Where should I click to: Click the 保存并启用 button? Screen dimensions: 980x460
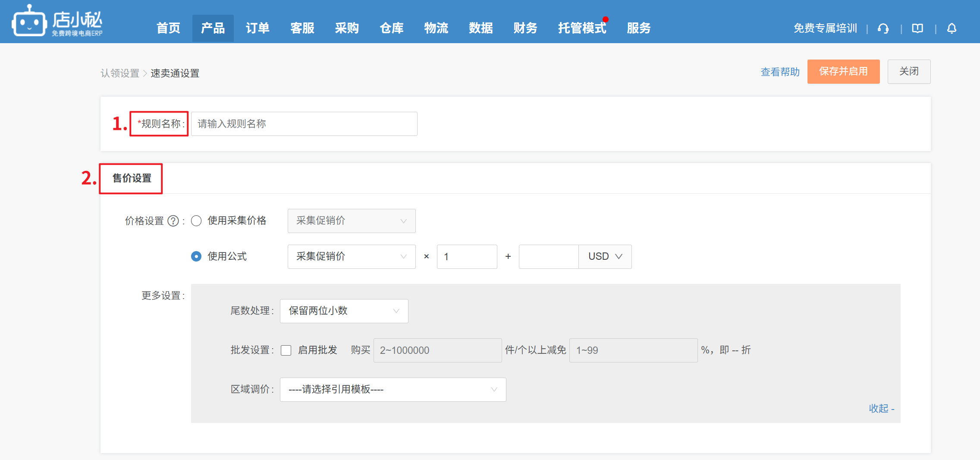click(843, 72)
